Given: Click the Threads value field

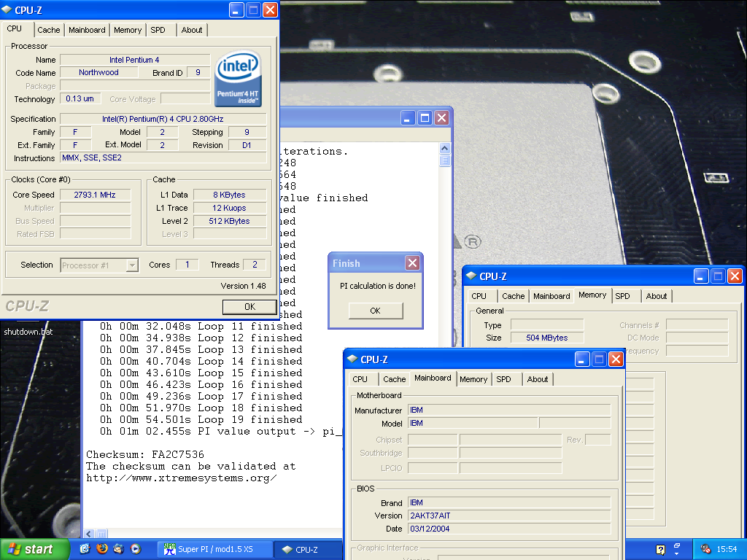Looking at the screenshot, I should 255,264.
